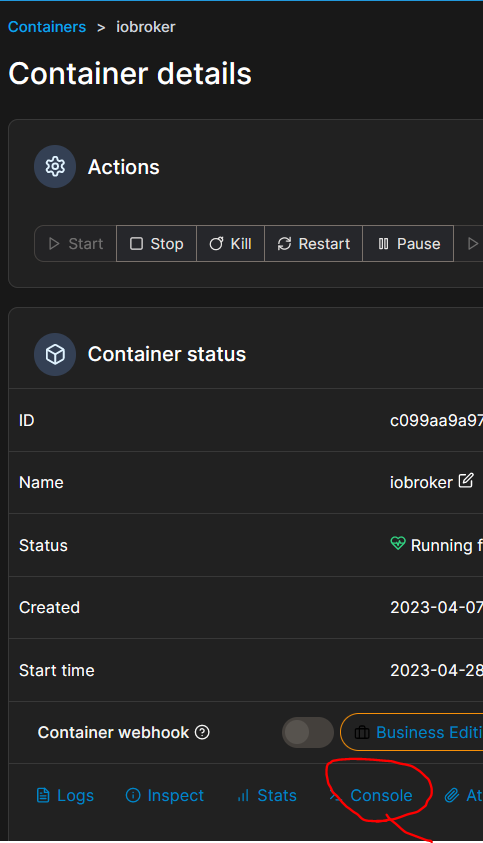The height and width of the screenshot is (843, 483).
Task: Click the green heartbeat health icon
Action: [398, 544]
